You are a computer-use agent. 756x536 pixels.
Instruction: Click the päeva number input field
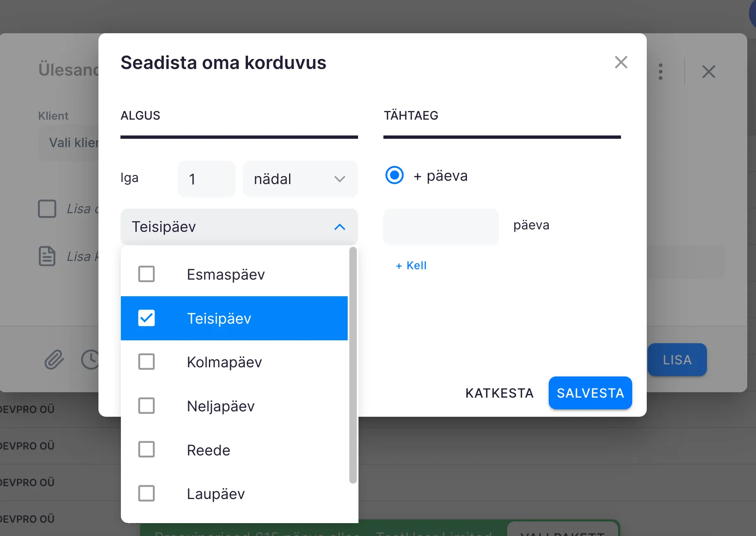pyautogui.click(x=441, y=227)
